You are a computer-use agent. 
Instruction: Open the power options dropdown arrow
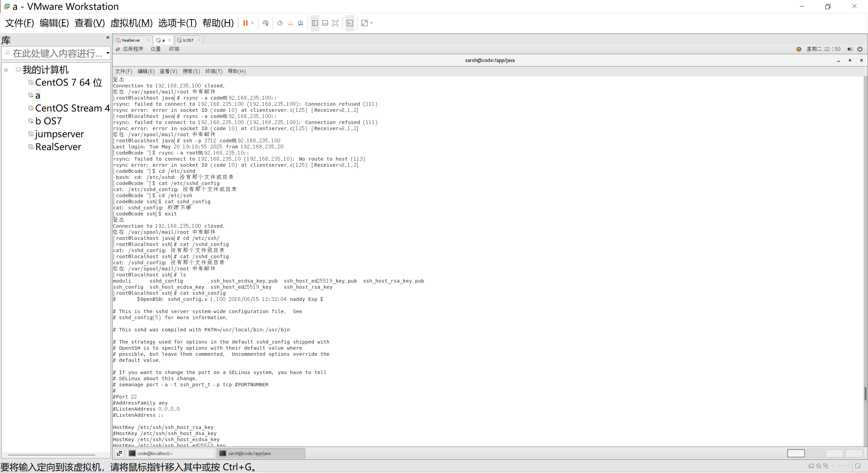tap(253, 23)
